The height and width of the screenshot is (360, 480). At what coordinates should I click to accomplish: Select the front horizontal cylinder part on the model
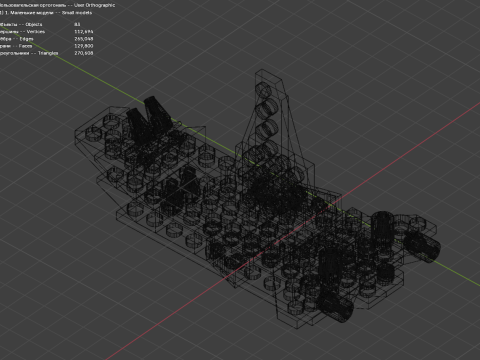(335, 306)
